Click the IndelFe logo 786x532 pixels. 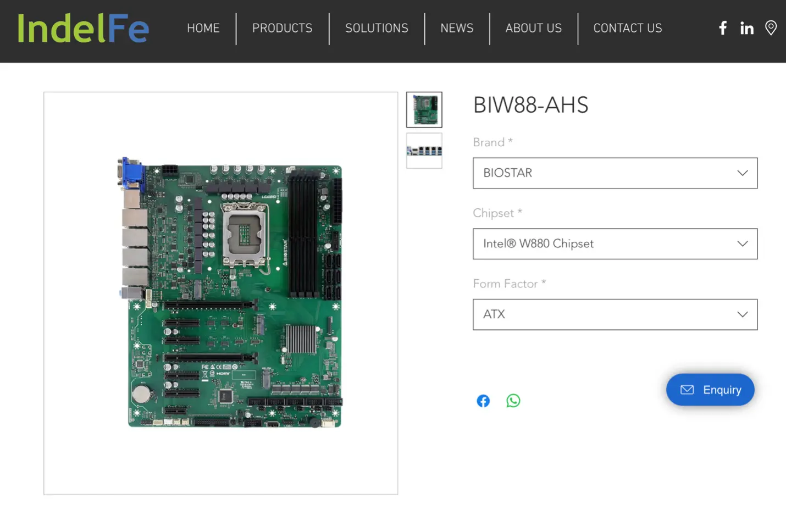point(83,29)
